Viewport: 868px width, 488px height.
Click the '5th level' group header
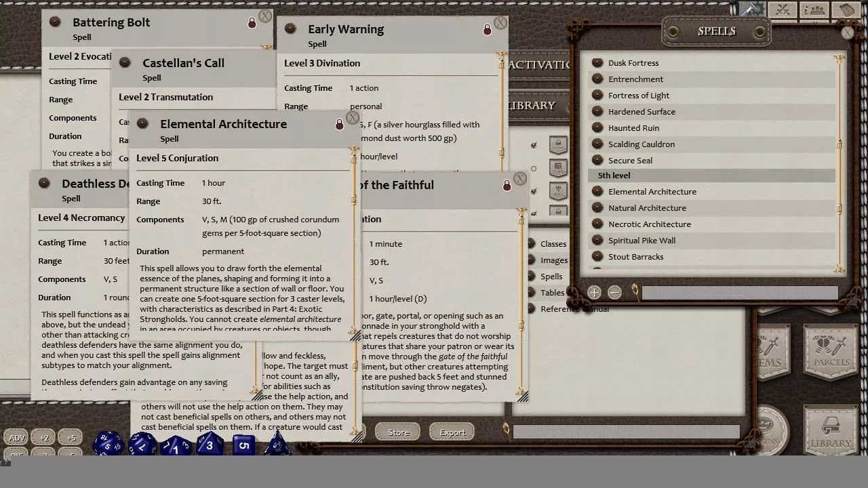[x=712, y=176]
